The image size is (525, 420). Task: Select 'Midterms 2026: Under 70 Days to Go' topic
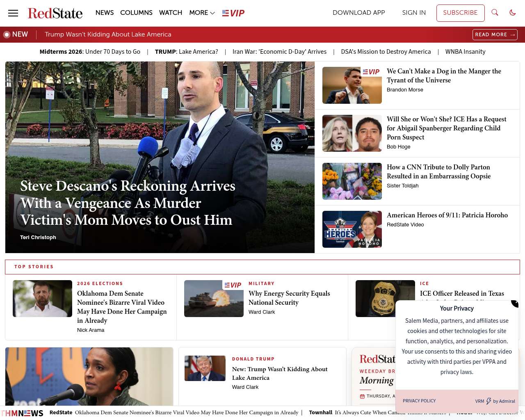pyautogui.click(x=90, y=52)
